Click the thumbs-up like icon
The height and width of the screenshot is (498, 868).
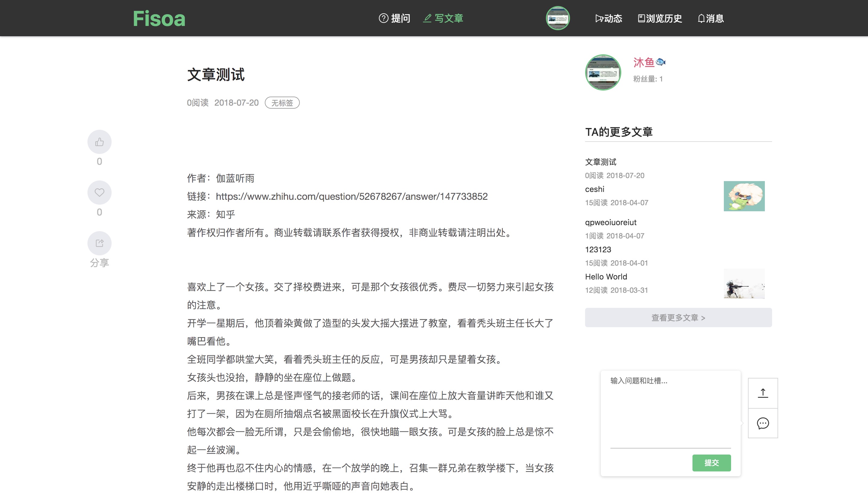(99, 142)
